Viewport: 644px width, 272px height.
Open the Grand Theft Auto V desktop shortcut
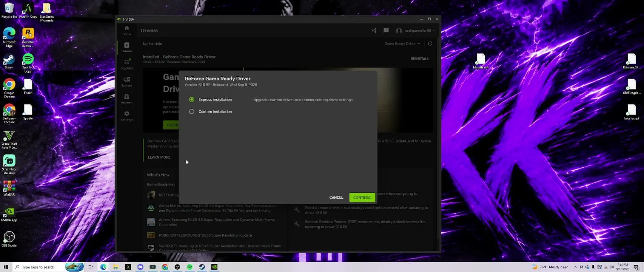(9, 139)
